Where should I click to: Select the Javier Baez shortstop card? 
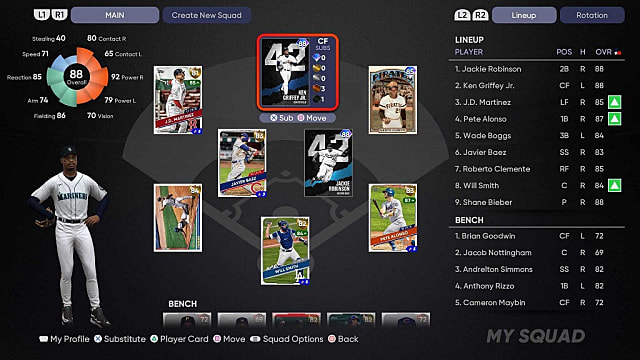coord(242,163)
